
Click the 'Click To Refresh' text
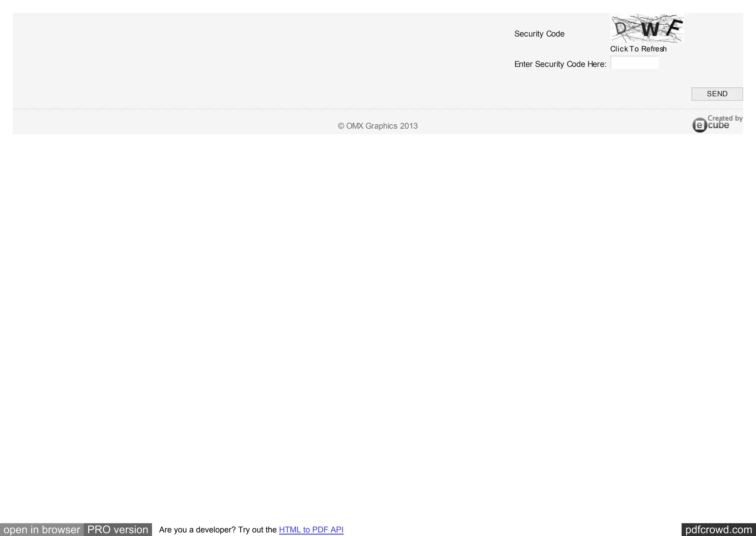coord(638,49)
